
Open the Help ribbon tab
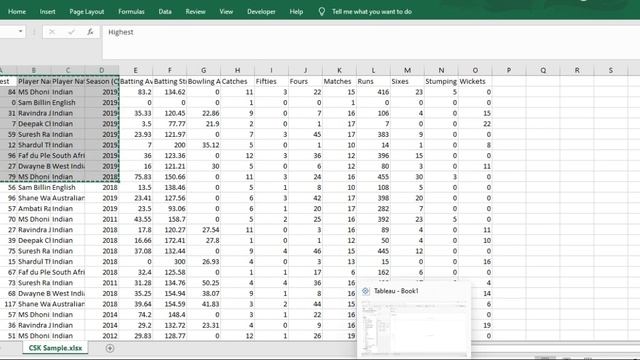point(296,12)
